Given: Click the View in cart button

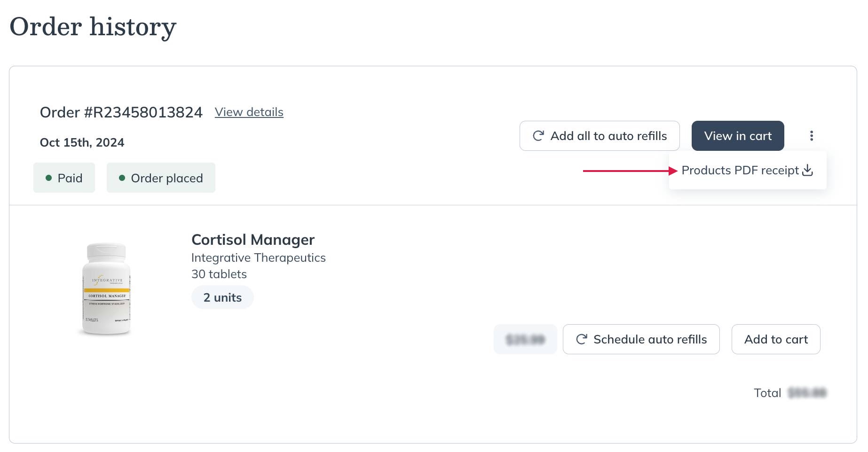Looking at the screenshot, I should pos(738,136).
